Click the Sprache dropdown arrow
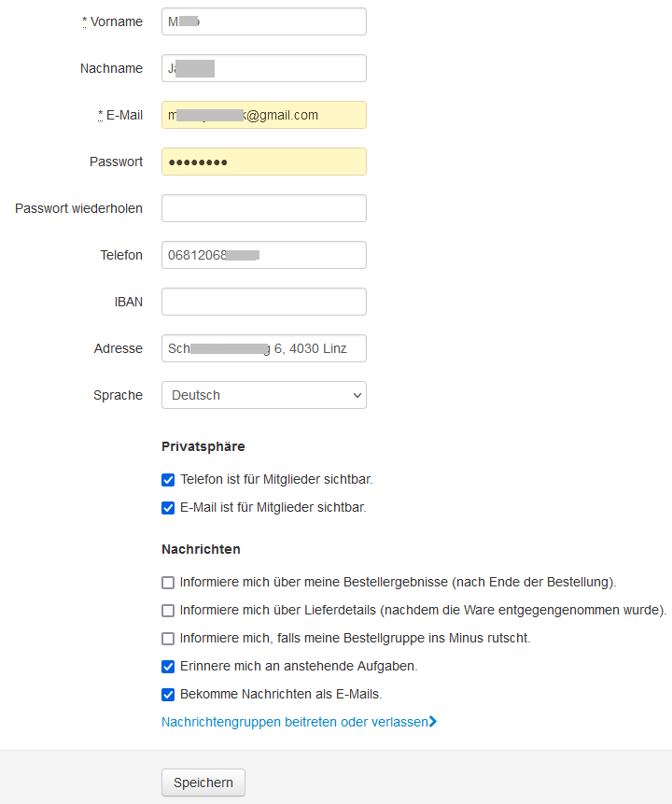The width and height of the screenshot is (672, 804). [x=357, y=396]
